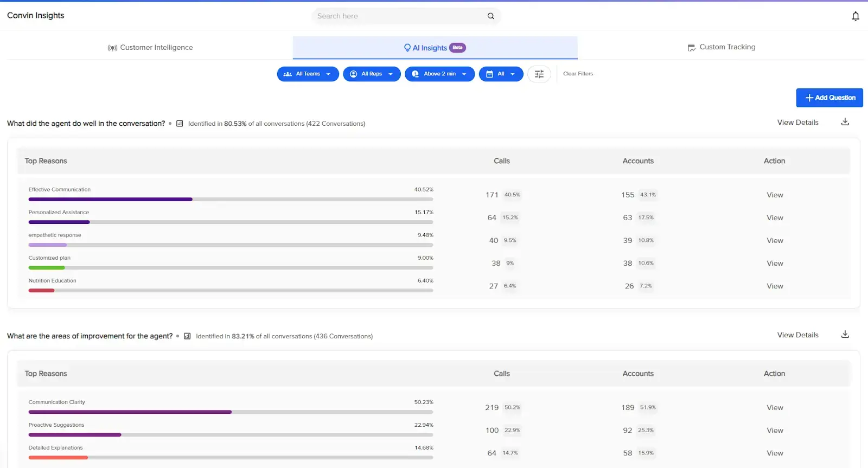Click the Customized plan green progress bar

[x=231, y=268]
